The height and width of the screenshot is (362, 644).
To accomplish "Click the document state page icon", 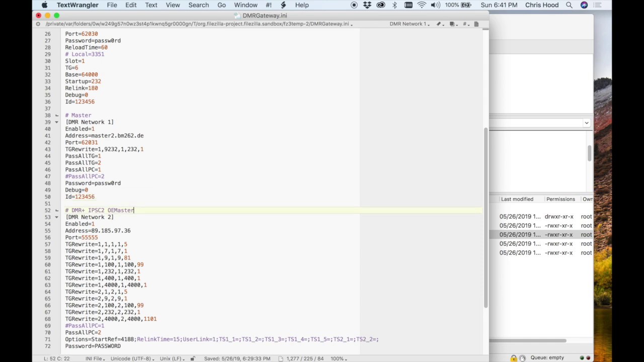I will coord(476,24).
